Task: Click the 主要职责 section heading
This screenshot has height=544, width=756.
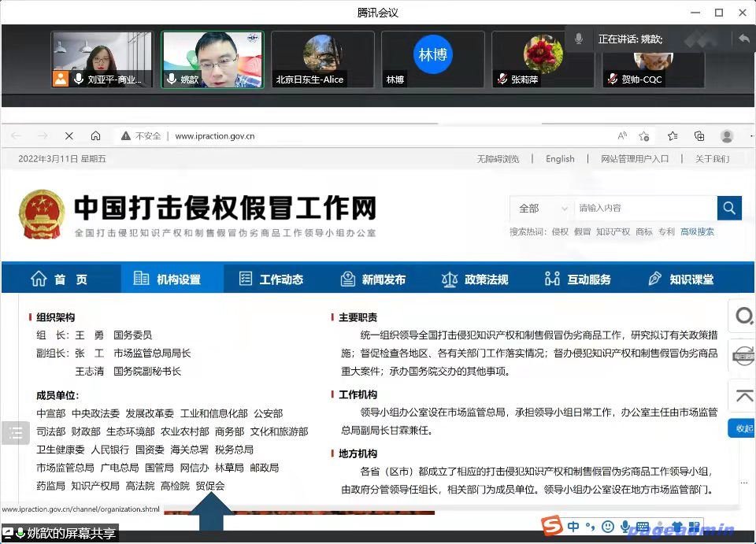Action: click(358, 317)
